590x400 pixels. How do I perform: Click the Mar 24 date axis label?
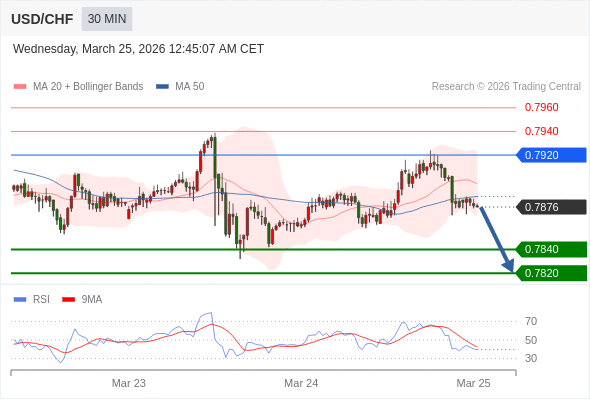[301, 383]
